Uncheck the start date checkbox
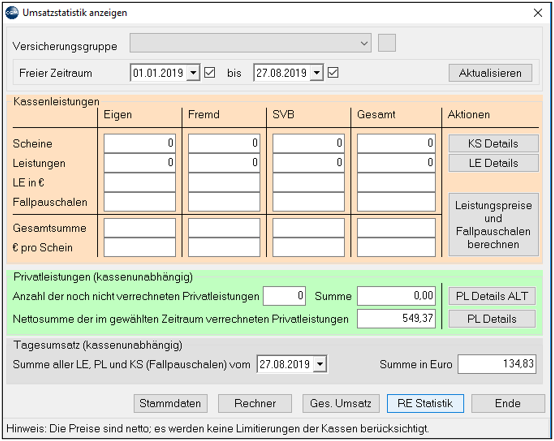The image size is (554, 441). pos(210,73)
